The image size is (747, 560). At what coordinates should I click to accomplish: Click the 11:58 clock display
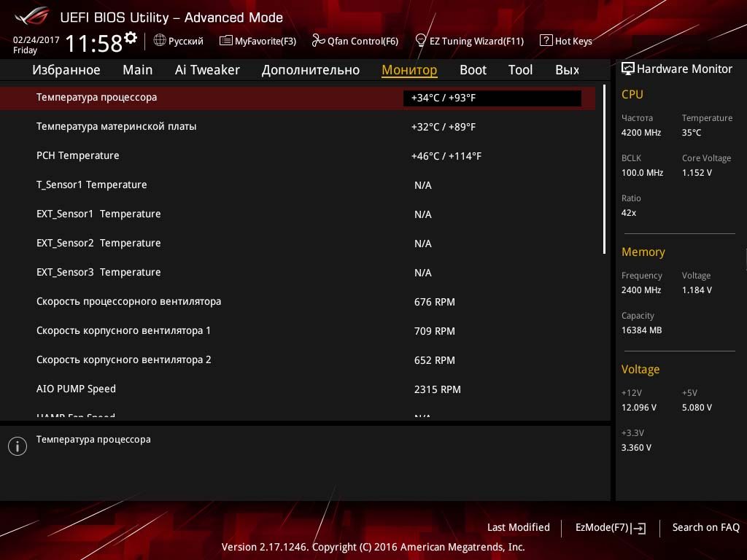(94, 43)
